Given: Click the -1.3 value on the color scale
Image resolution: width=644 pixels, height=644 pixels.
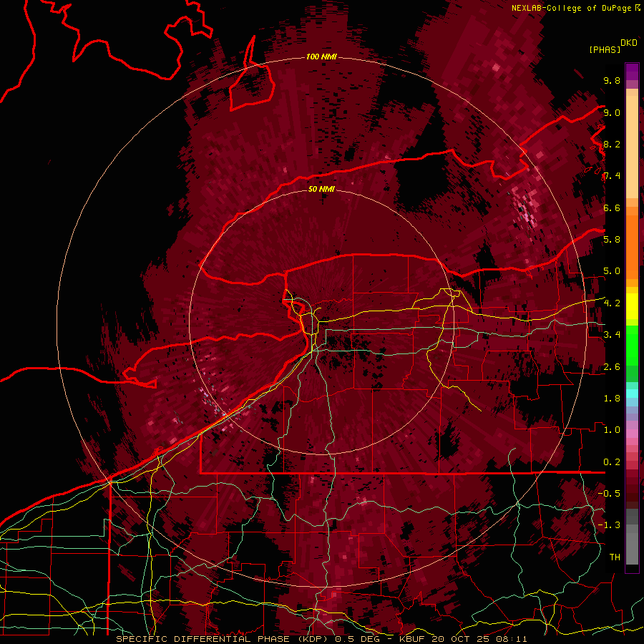Looking at the screenshot, I should pos(609,525).
